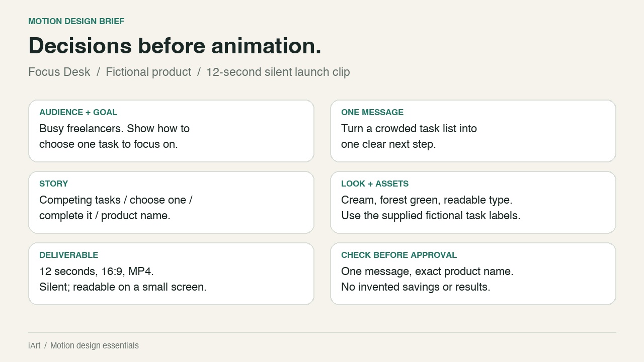Click "choose one task to focus on."
This screenshot has height=362, width=644.
pos(109,144)
